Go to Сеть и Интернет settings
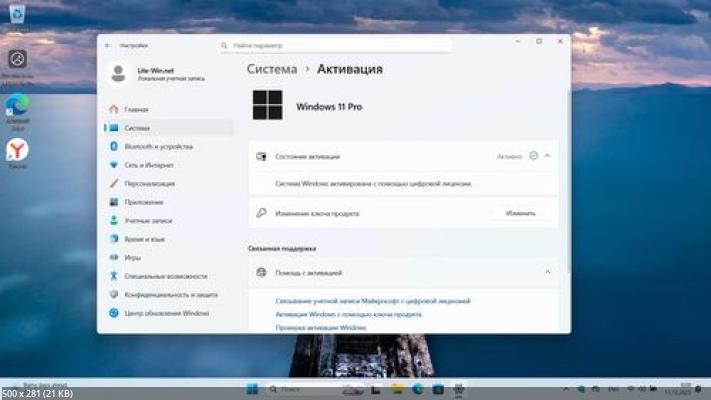The width and height of the screenshot is (711, 400). tap(149, 165)
